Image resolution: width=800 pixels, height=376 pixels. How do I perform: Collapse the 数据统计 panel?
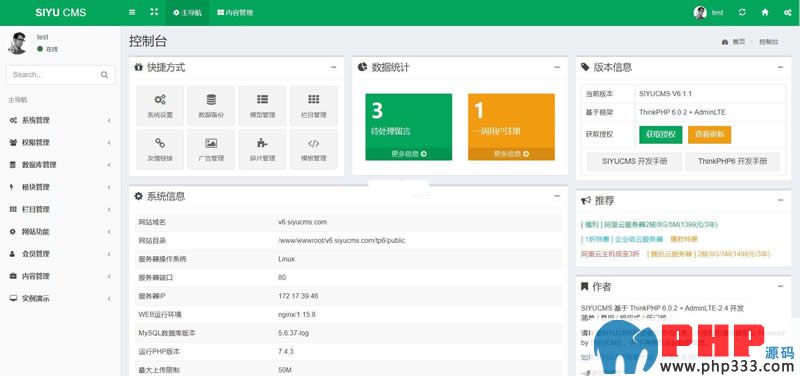(x=557, y=67)
